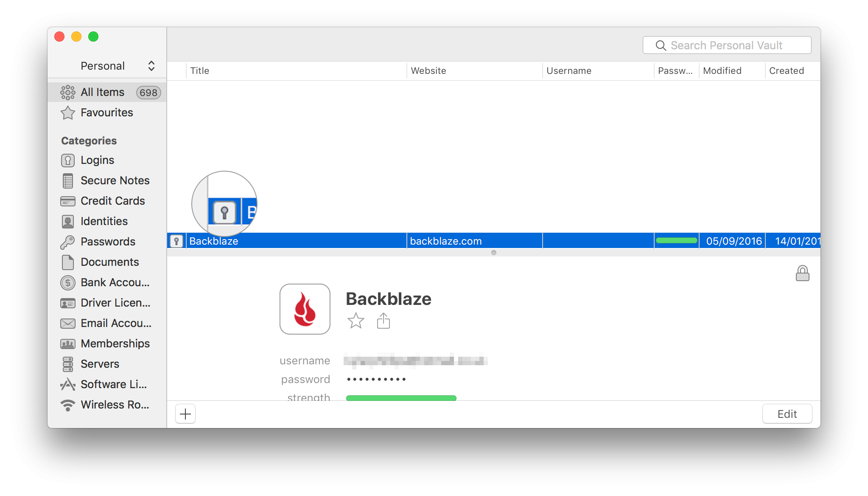Open the Secure Notes category
Screen dimensions: 868x496
(x=115, y=180)
